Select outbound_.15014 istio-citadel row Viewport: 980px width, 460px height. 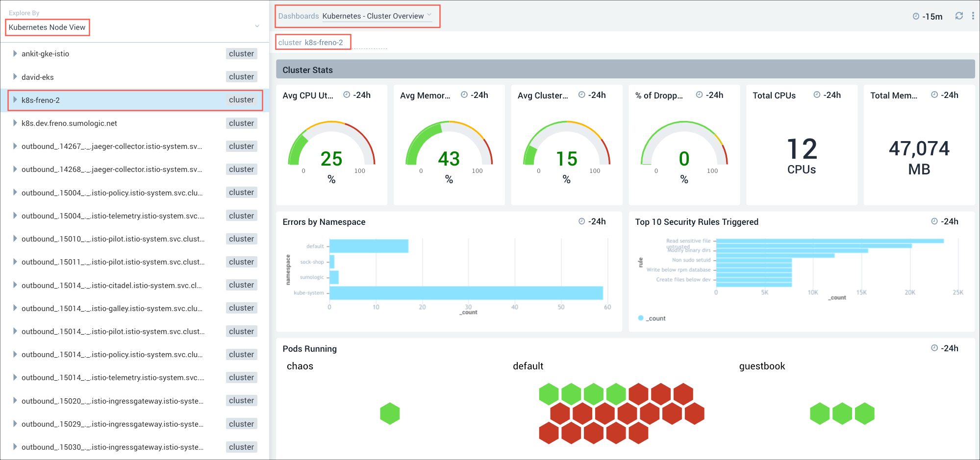[x=134, y=285]
